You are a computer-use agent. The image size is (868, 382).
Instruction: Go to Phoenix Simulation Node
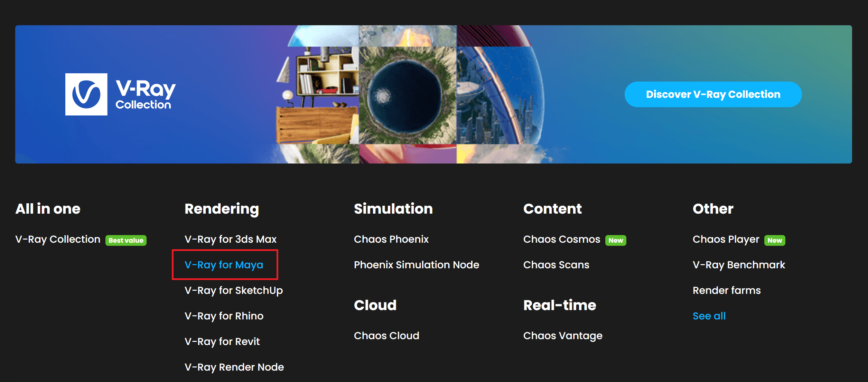pyautogui.click(x=417, y=265)
